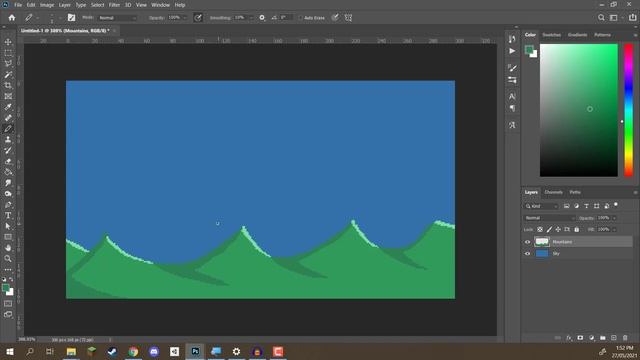
Task: Open the History panel icon
Action: (x=512, y=39)
